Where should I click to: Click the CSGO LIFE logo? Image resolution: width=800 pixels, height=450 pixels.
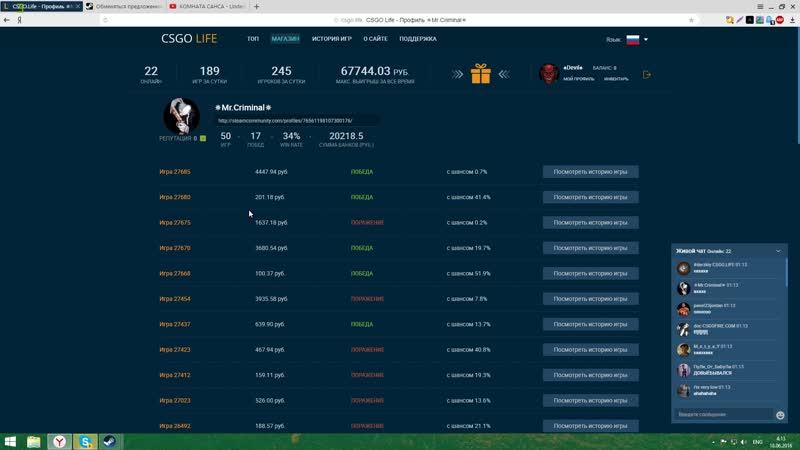tap(189, 39)
